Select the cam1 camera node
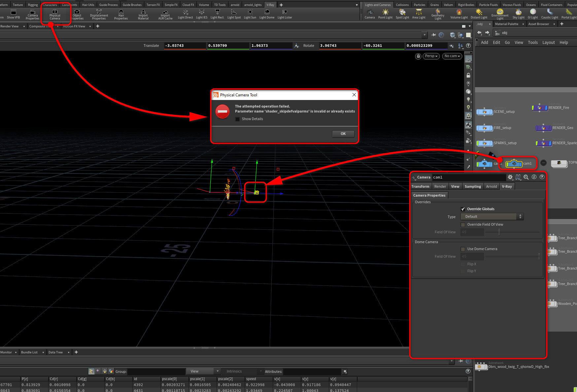Image resolution: width=577 pixels, height=392 pixels. (x=514, y=163)
